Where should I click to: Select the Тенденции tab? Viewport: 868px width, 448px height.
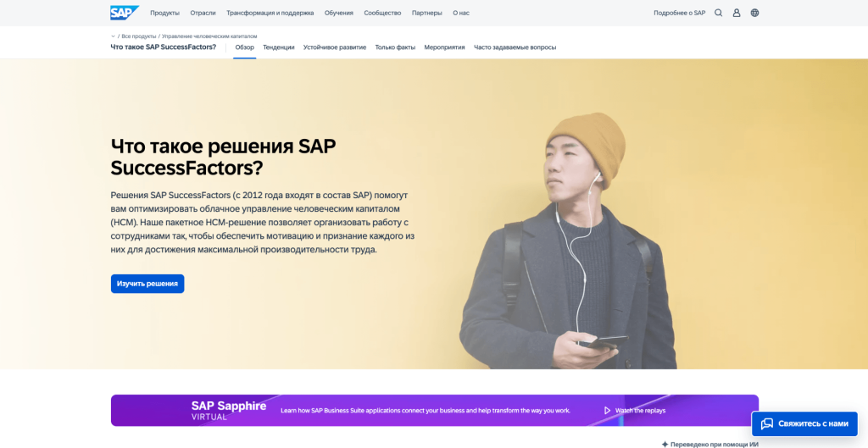[x=278, y=47]
